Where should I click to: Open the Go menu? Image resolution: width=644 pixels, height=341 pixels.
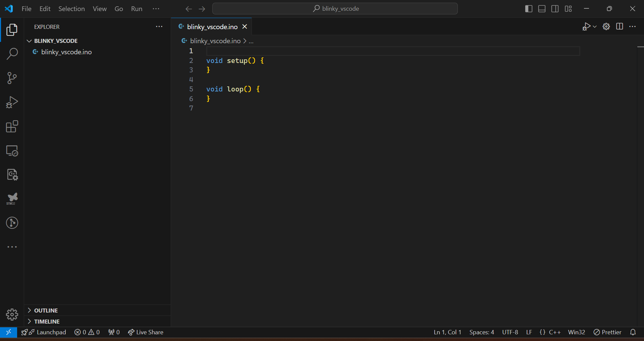pyautogui.click(x=119, y=9)
